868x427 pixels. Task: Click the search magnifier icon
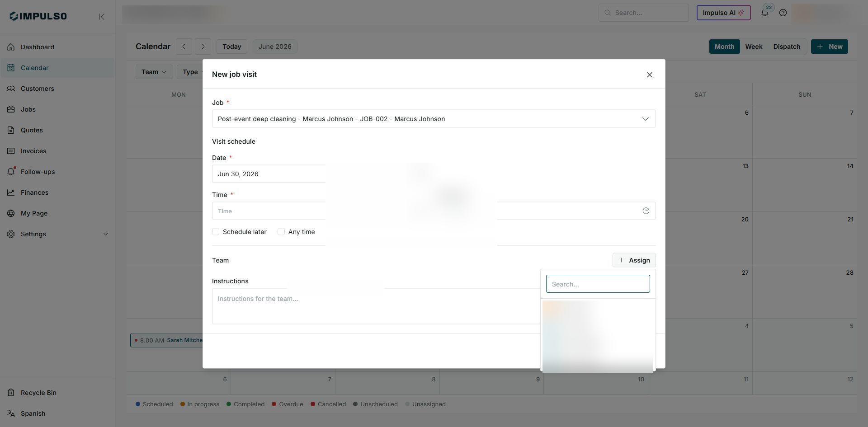(607, 13)
